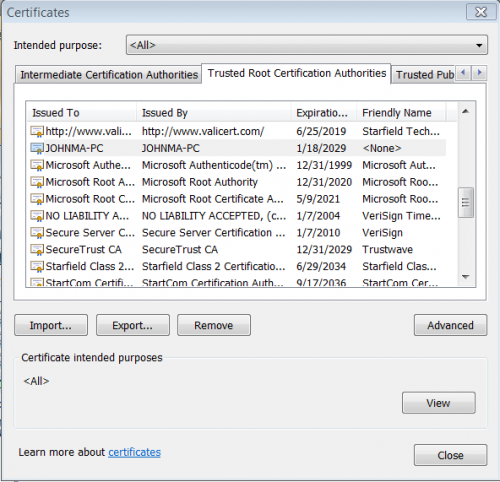Click friendly name Starfield Tech...
The image size is (500, 482).
click(401, 131)
